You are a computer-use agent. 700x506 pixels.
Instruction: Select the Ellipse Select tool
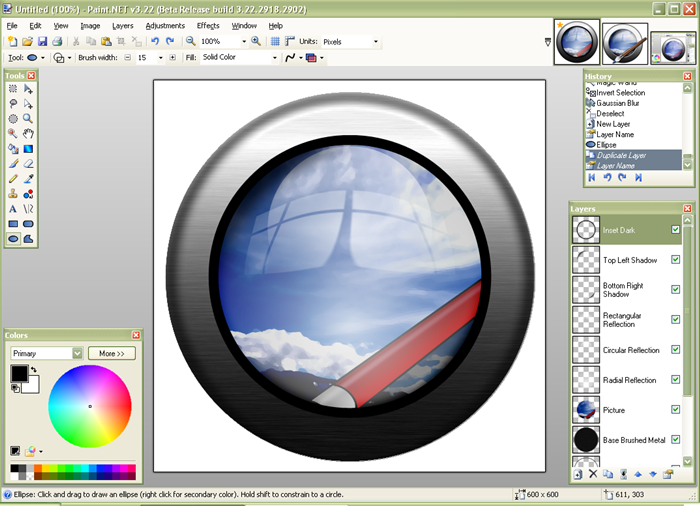[13, 119]
